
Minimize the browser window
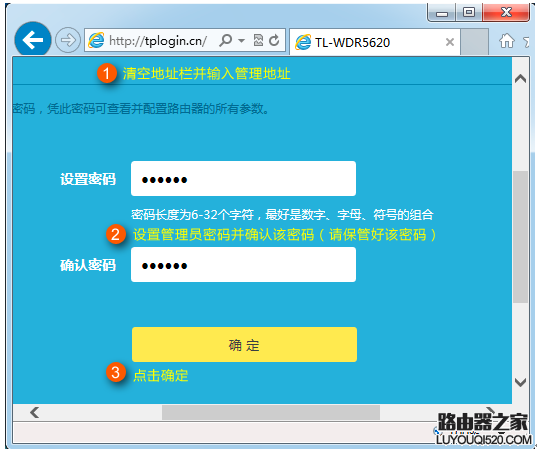click(x=442, y=13)
